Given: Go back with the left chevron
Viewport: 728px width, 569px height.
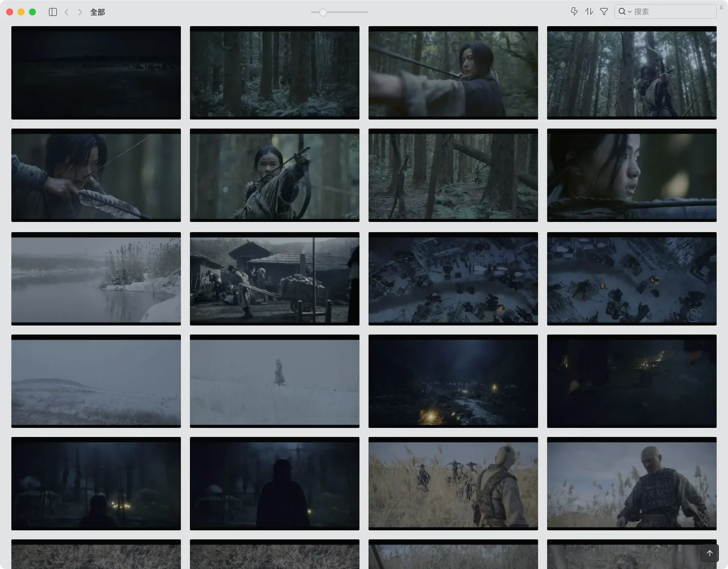Looking at the screenshot, I should (x=67, y=12).
